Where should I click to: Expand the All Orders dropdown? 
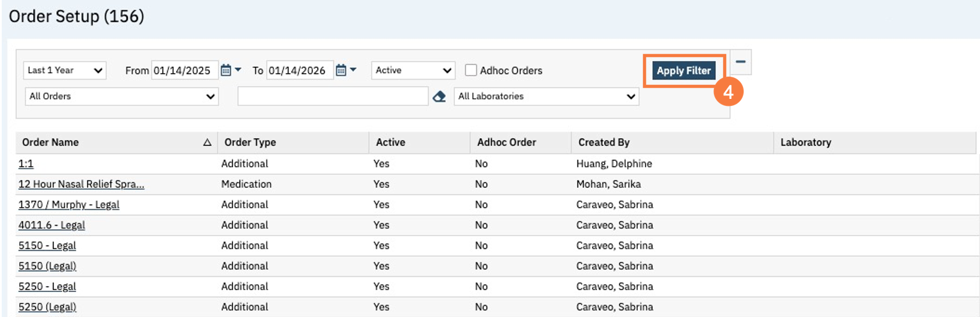coord(121,97)
